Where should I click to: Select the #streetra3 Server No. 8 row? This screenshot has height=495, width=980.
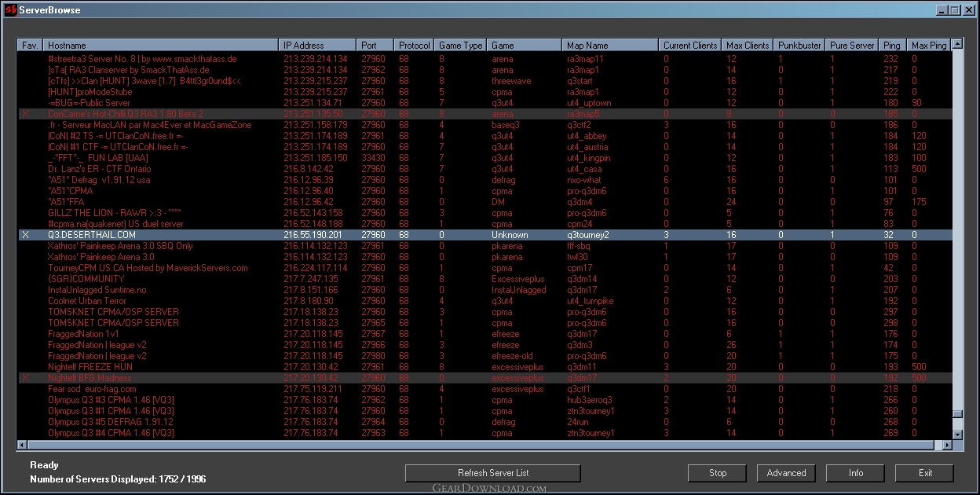pos(485,59)
